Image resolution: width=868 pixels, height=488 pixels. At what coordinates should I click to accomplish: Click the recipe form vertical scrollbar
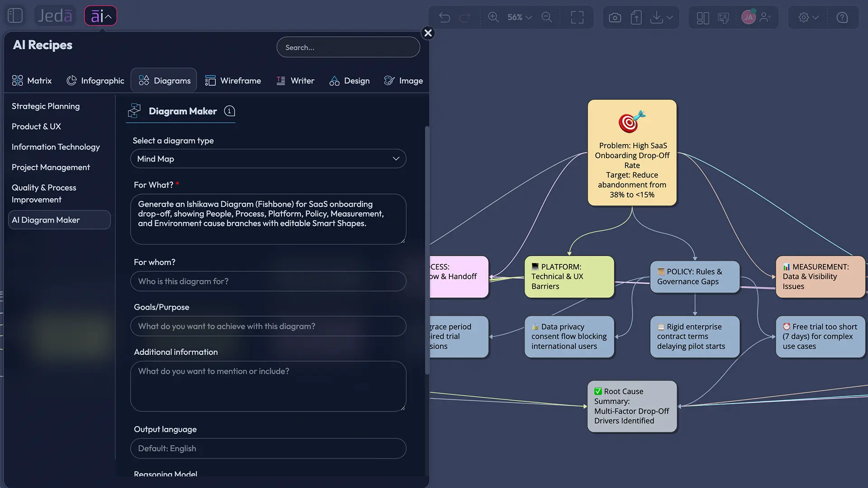427,250
